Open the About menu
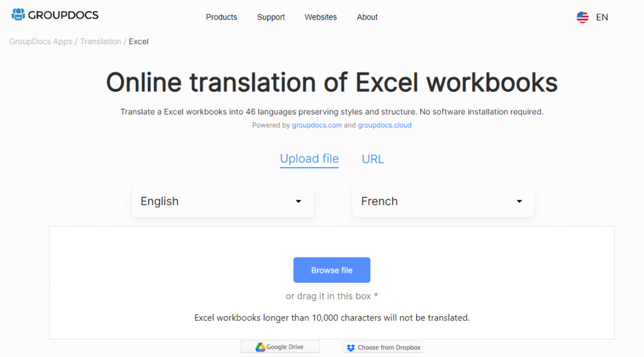This screenshot has width=644, height=357. 367,17
